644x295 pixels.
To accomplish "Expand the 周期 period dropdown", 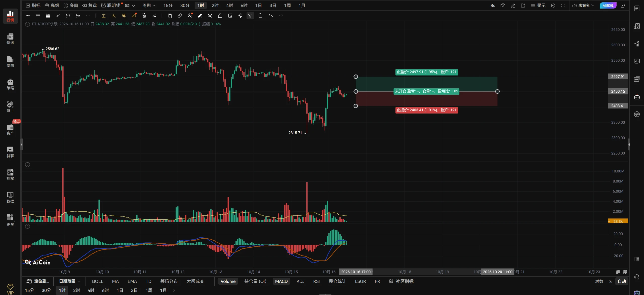I will 149,6.
